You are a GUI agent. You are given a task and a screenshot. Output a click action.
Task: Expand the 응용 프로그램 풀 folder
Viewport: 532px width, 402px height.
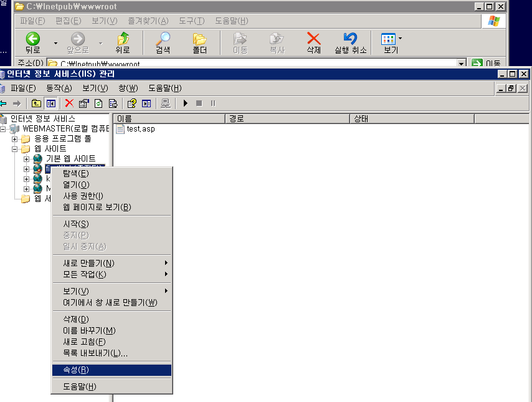pyautogui.click(x=14, y=139)
